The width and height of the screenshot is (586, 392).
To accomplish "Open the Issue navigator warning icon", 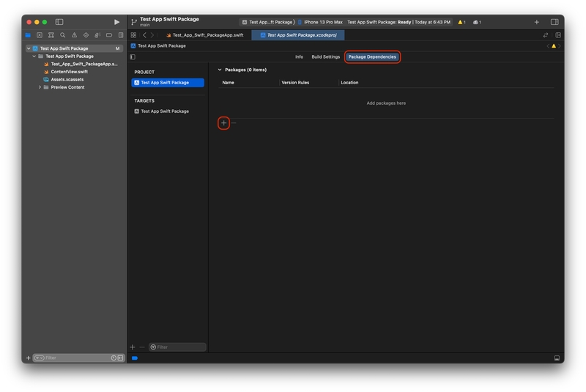I will (74, 35).
